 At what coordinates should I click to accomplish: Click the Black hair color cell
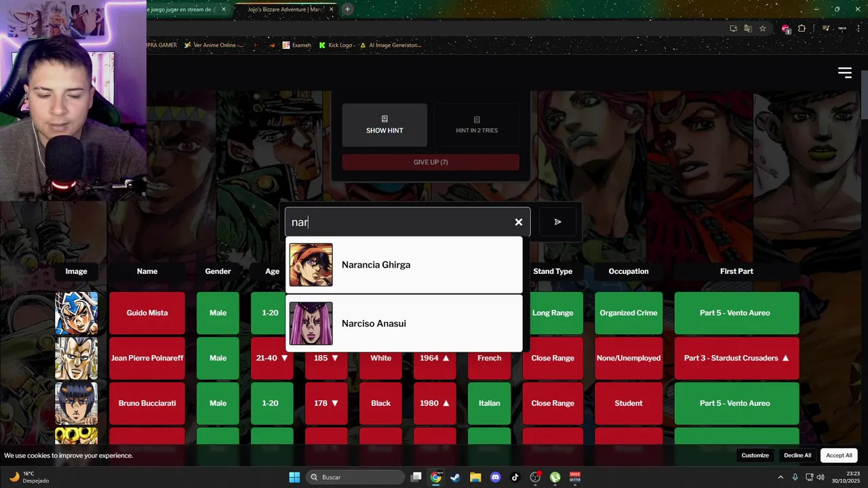[x=380, y=403]
